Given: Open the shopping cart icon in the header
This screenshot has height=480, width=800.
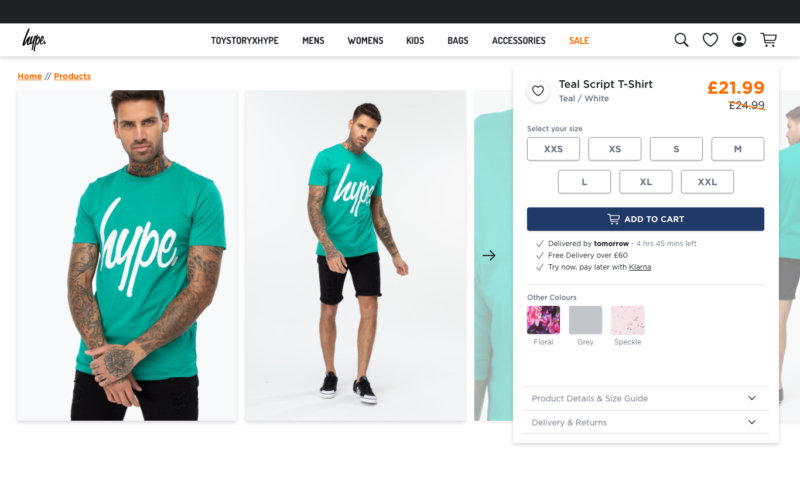Looking at the screenshot, I should tap(768, 40).
